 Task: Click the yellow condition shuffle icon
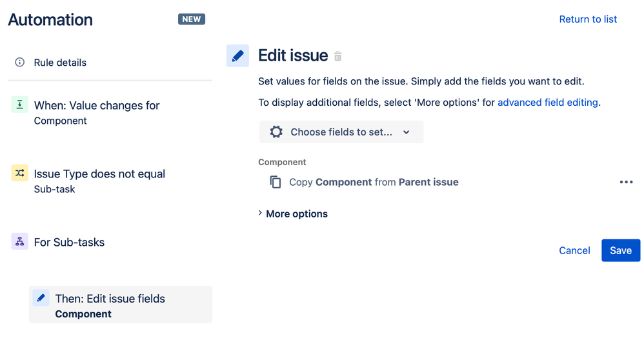click(20, 173)
